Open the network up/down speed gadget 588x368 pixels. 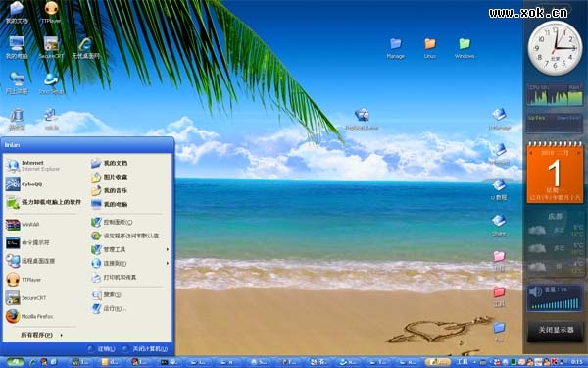coord(555,124)
